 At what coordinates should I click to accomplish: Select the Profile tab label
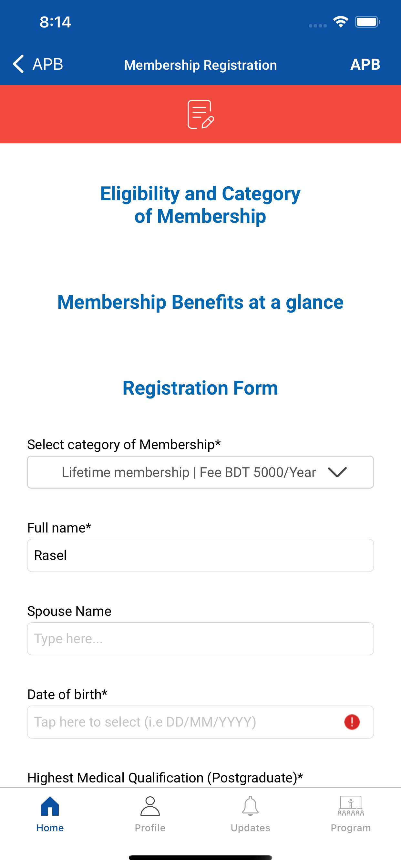point(150,828)
